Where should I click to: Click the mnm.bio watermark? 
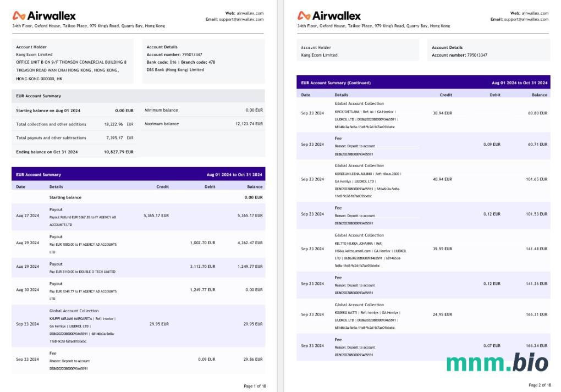point(497,363)
